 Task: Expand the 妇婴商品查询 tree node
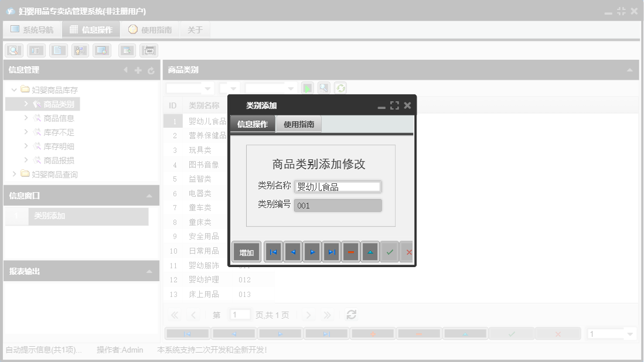(15, 174)
